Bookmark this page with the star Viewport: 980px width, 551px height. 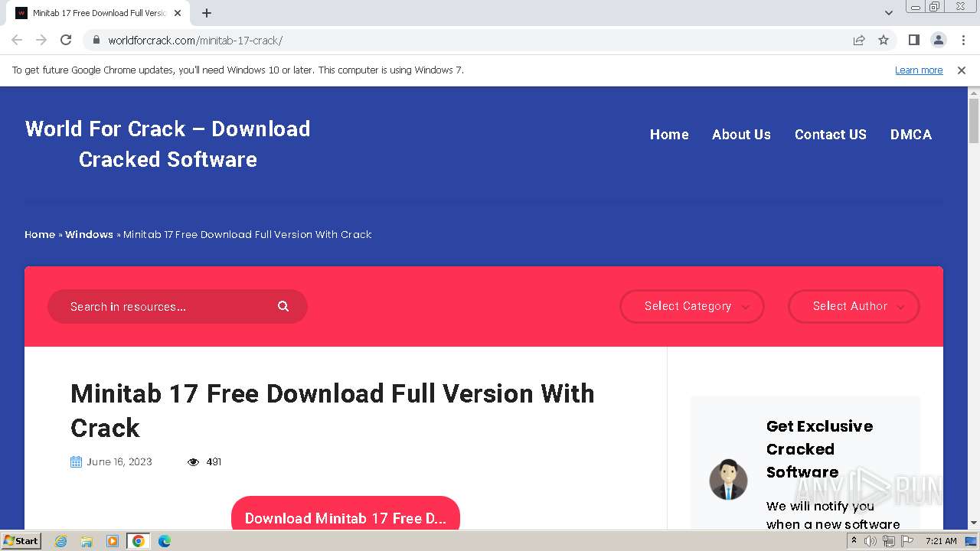pyautogui.click(x=884, y=40)
